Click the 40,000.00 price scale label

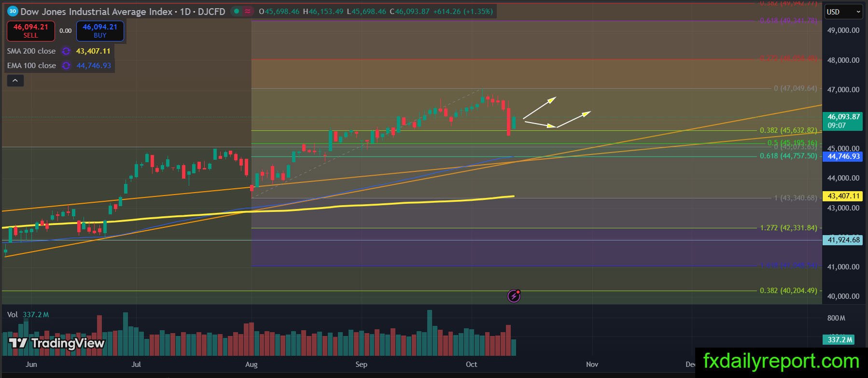pyautogui.click(x=843, y=296)
